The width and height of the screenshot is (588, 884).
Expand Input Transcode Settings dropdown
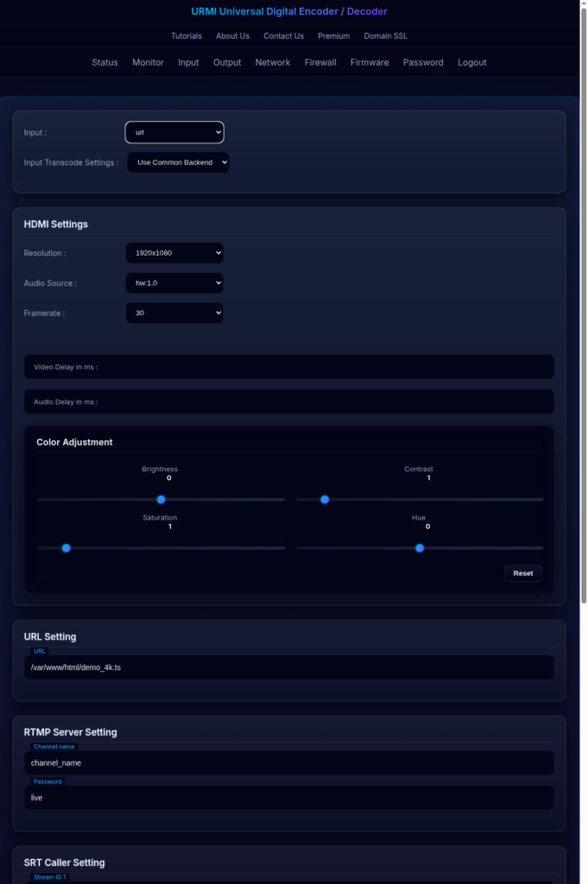coord(179,162)
